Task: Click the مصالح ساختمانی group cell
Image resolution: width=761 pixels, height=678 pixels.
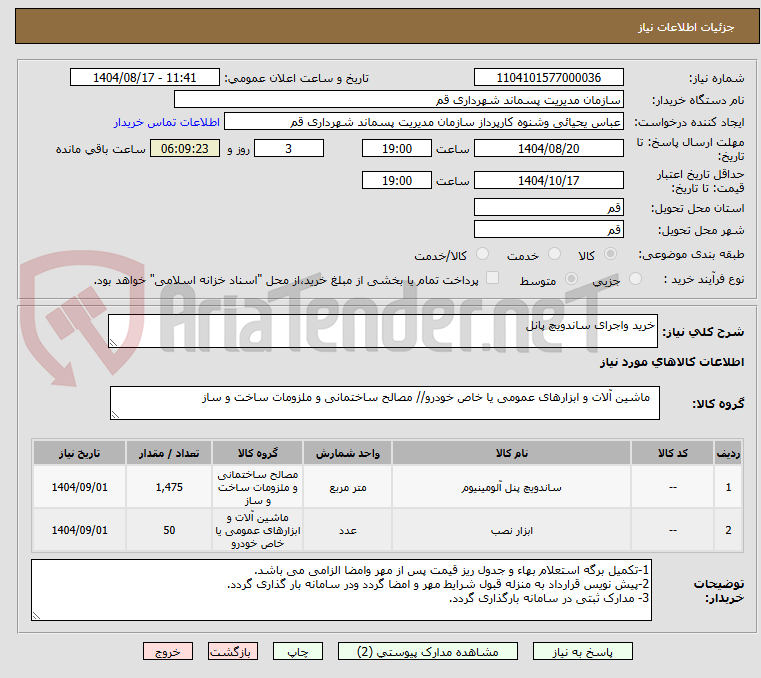Action: pyautogui.click(x=257, y=487)
